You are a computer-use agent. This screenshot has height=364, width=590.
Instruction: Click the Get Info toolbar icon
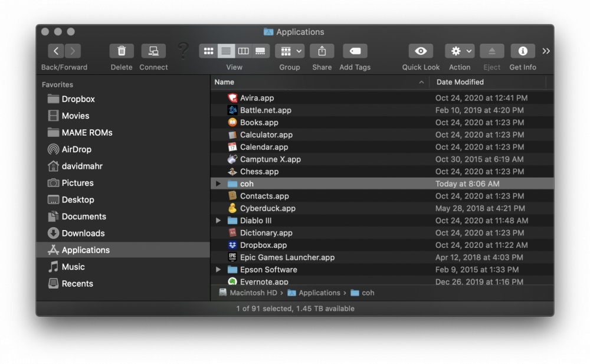[523, 51]
